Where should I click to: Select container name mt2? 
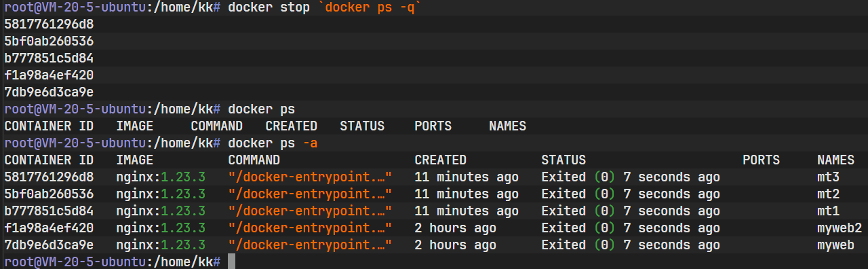[829, 194]
